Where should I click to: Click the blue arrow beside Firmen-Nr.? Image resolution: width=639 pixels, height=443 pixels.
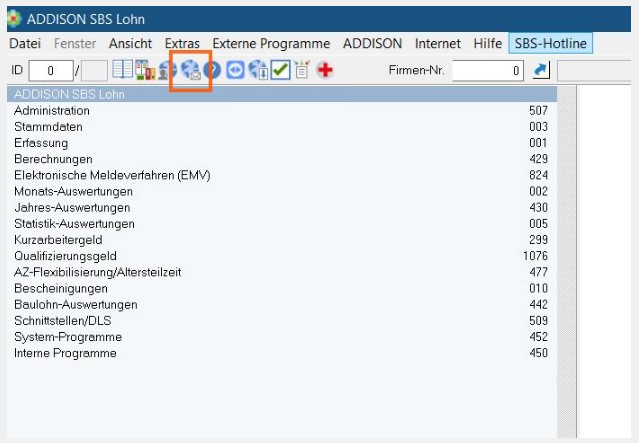pyautogui.click(x=541, y=70)
